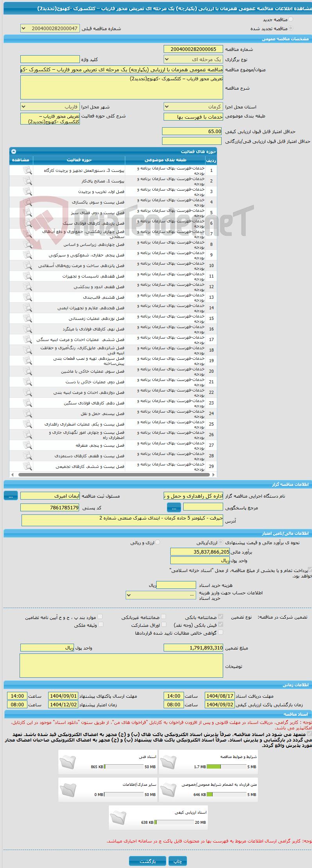Open the view icon for row 10
The width and height of the screenshot is (312, 868).
click(27, 265)
